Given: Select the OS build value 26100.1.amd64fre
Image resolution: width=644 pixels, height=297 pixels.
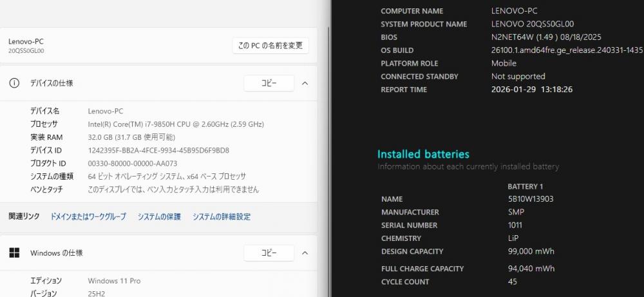Looking at the screenshot, I should click(x=567, y=50).
